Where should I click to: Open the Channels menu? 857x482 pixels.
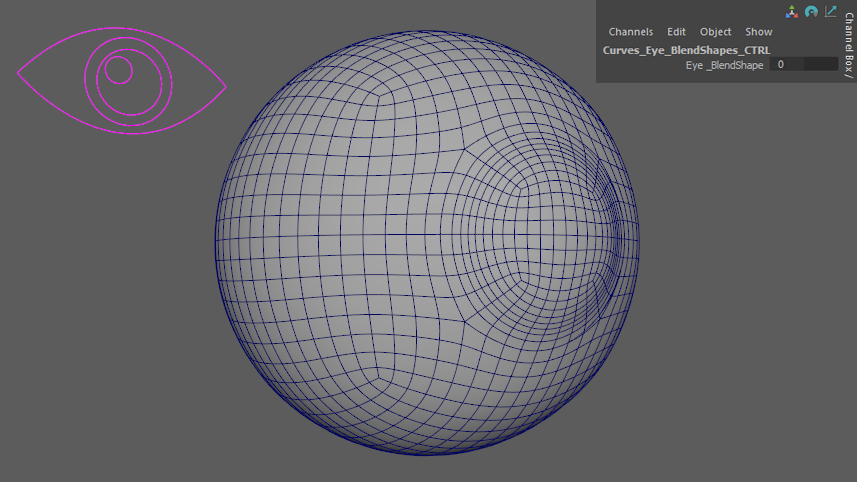631,32
